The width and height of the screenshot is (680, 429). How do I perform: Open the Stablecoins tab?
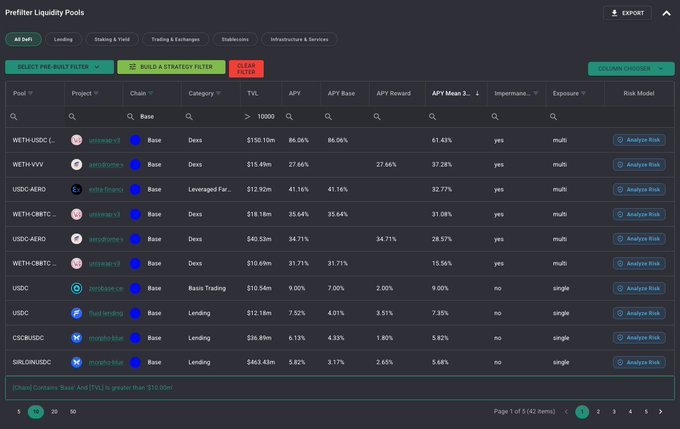tap(235, 39)
